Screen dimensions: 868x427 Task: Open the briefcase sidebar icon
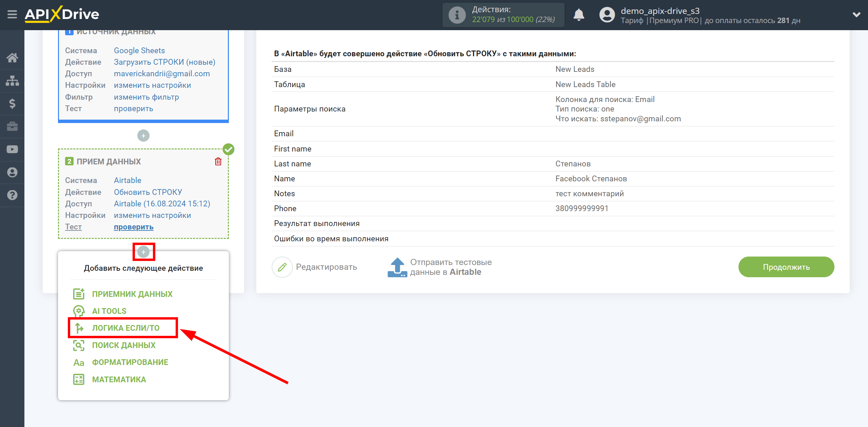(x=12, y=126)
